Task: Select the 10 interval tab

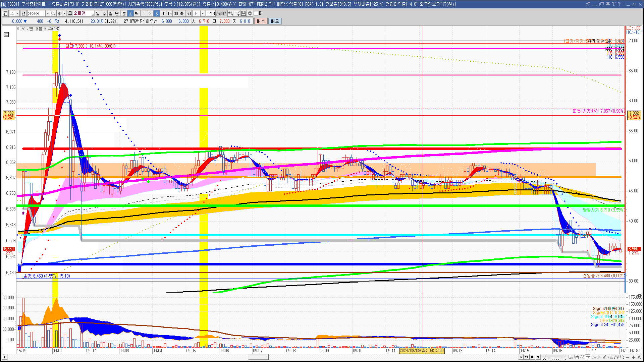Action: [x=163, y=13]
